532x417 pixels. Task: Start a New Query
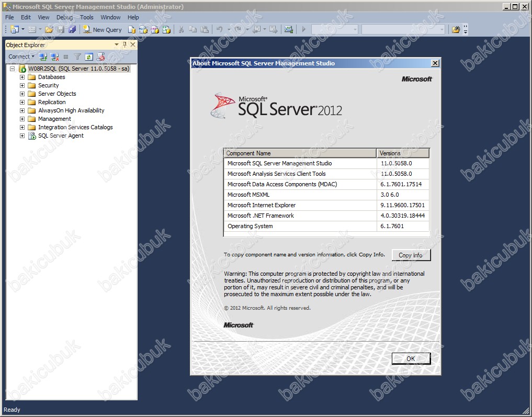pos(102,29)
